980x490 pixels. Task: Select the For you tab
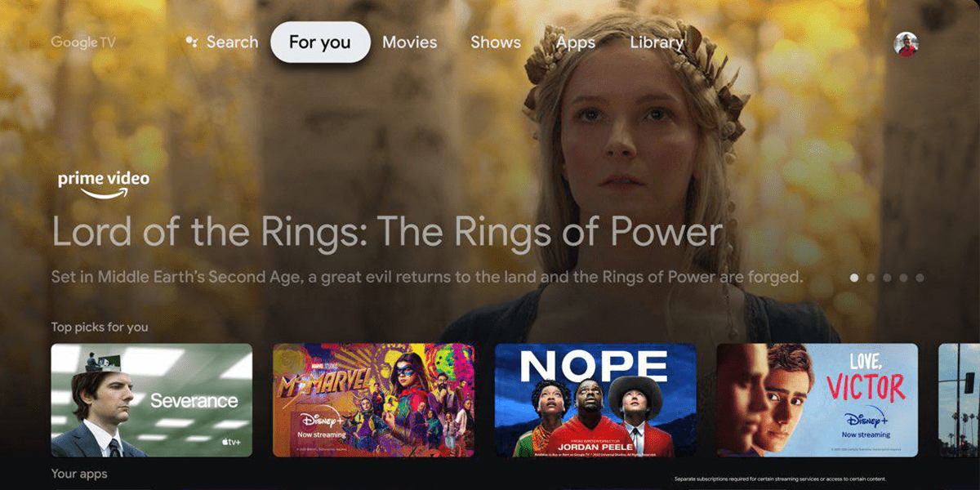click(320, 42)
